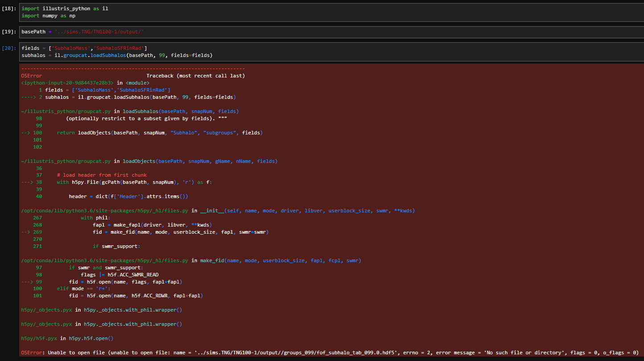
Task: Click final 'OSError: Unable to open file' message
Action: 330,353
